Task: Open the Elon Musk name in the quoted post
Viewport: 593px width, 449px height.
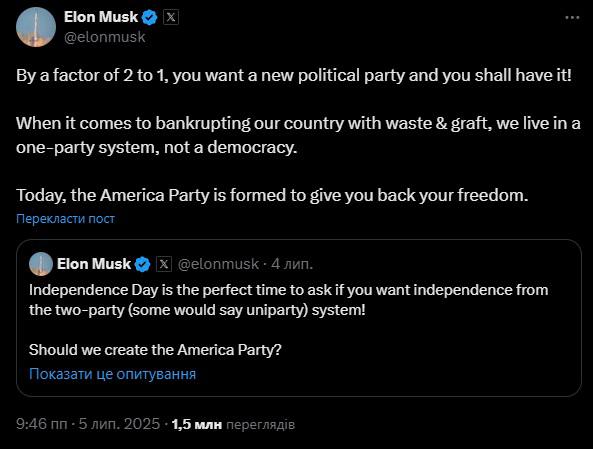Action: pos(94,264)
